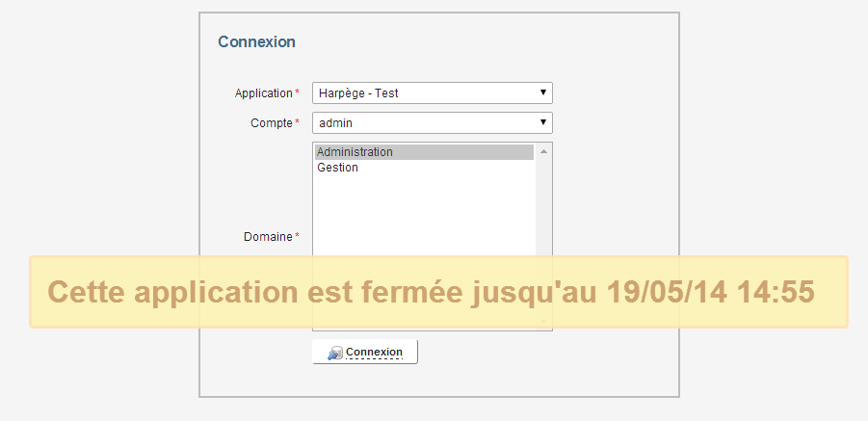Click the Domaine list scrollbar track
The height and width of the screenshot is (421, 868).
coord(543,212)
